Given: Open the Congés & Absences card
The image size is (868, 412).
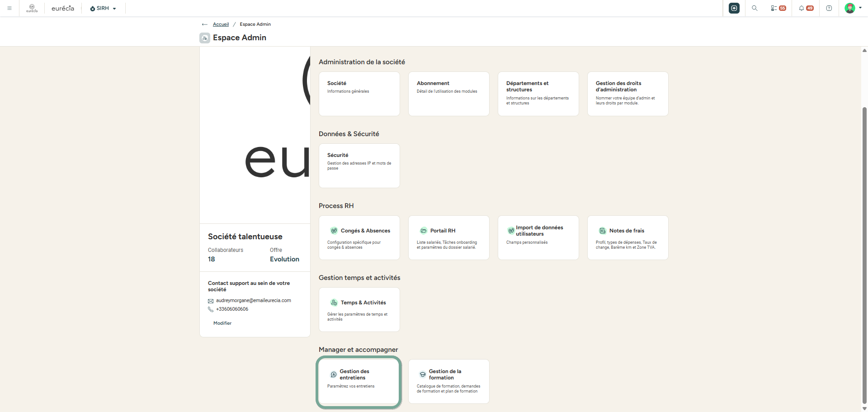Looking at the screenshot, I should (359, 237).
